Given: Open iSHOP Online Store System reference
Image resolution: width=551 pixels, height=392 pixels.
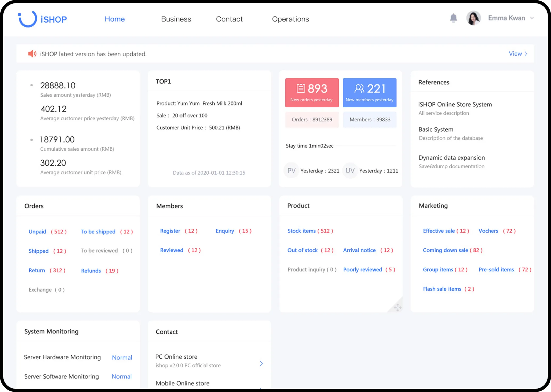Looking at the screenshot, I should [x=455, y=104].
